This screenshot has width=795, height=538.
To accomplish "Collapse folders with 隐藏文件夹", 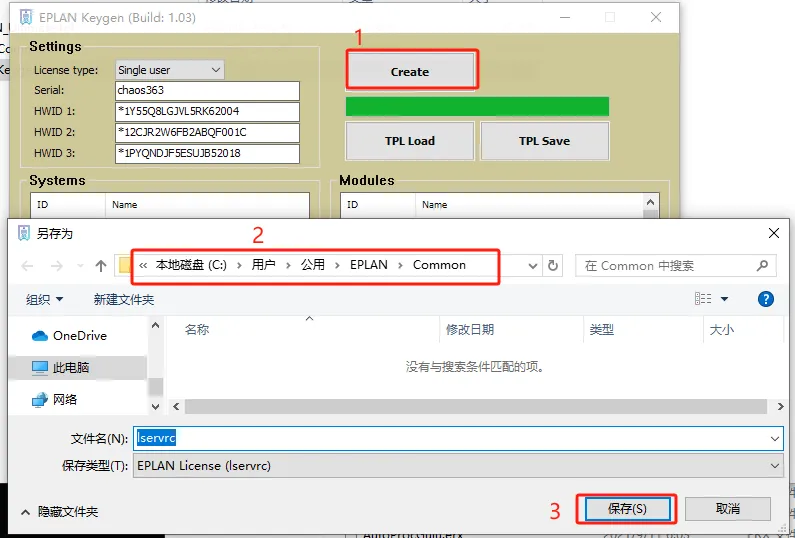I will 59,512.
